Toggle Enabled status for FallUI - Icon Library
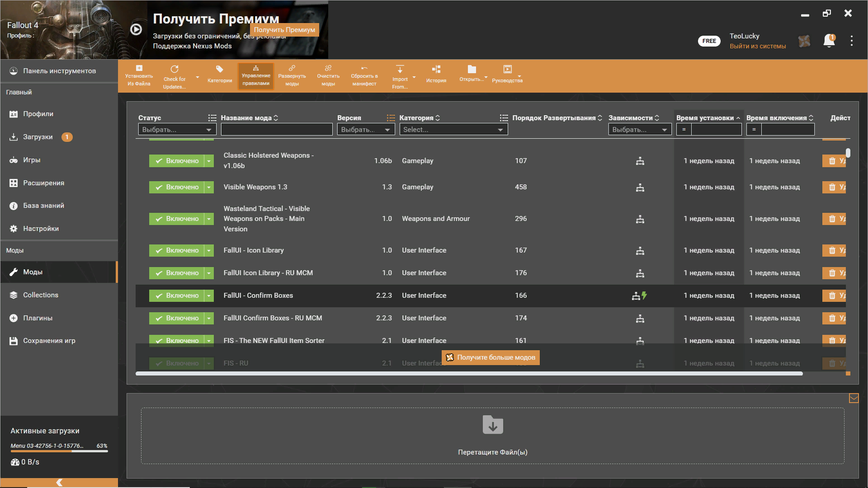Viewport: 868px width, 488px height. point(177,250)
